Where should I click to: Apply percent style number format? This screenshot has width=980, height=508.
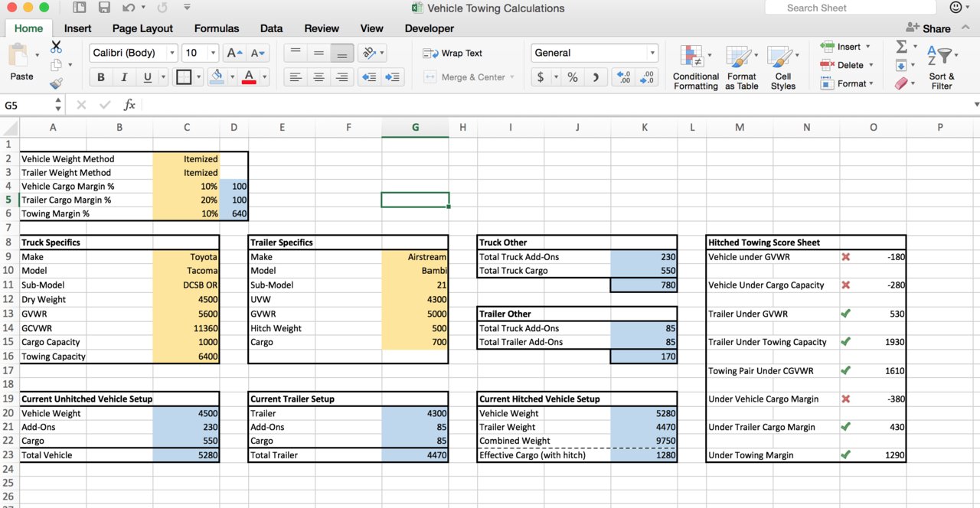pyautogui.click(x=572, y=77)
